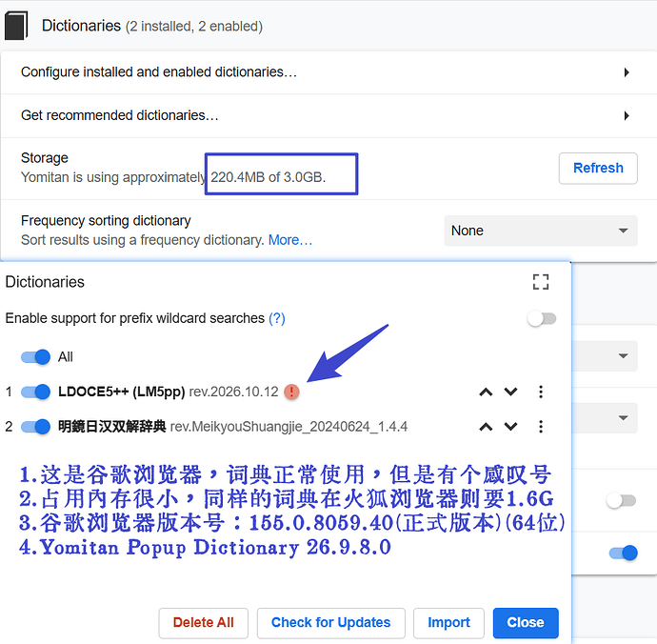Image resolution: width=657 pixels, height=644 pixels.
Task: Click the Refresh storage button
Action: point(598,168)
